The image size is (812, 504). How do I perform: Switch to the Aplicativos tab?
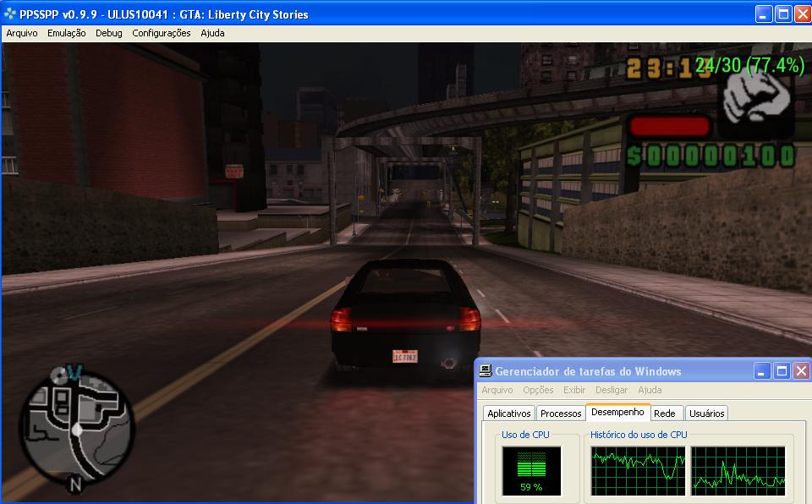508,414
